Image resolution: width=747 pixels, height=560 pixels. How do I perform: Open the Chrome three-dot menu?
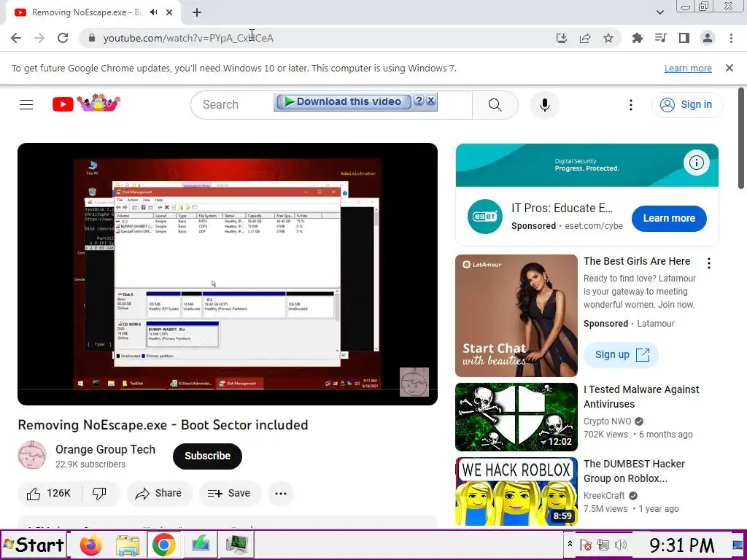coord(731,38)
